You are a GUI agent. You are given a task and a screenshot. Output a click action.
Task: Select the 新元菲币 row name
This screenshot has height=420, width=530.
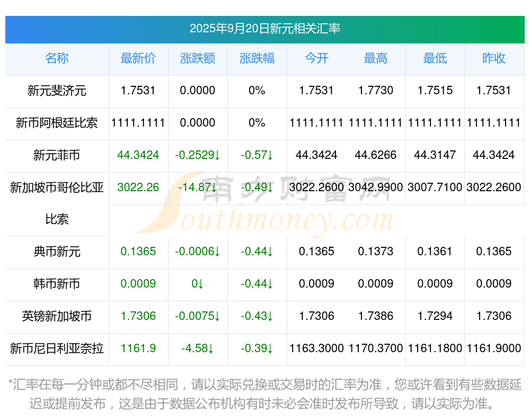[57, 155]
